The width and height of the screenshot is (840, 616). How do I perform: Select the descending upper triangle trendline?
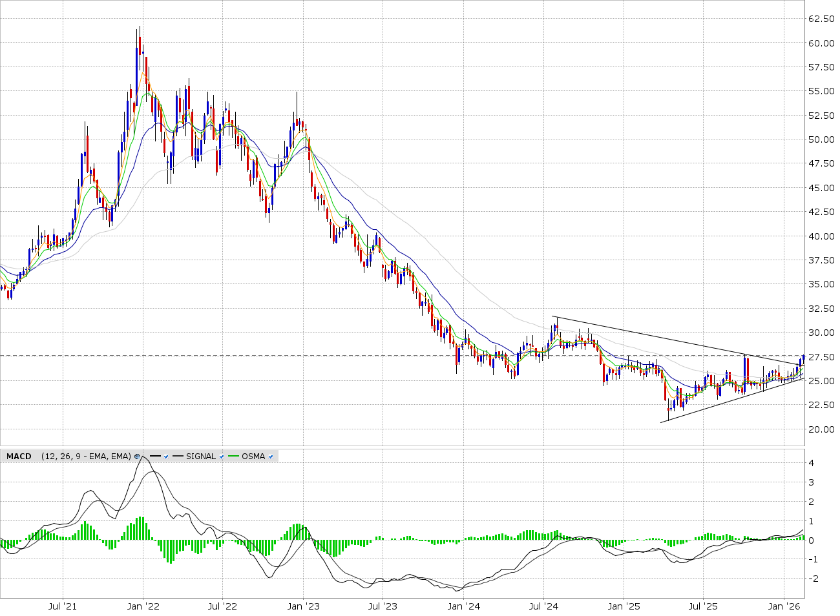coord(646,335)
